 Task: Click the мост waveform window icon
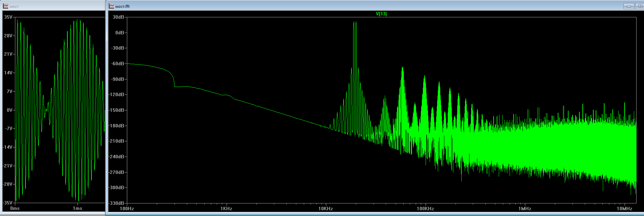(x=6, y=6)
